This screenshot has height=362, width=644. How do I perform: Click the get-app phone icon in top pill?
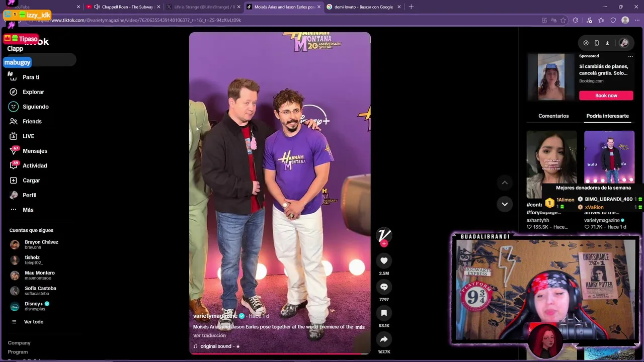coord(597,43)
